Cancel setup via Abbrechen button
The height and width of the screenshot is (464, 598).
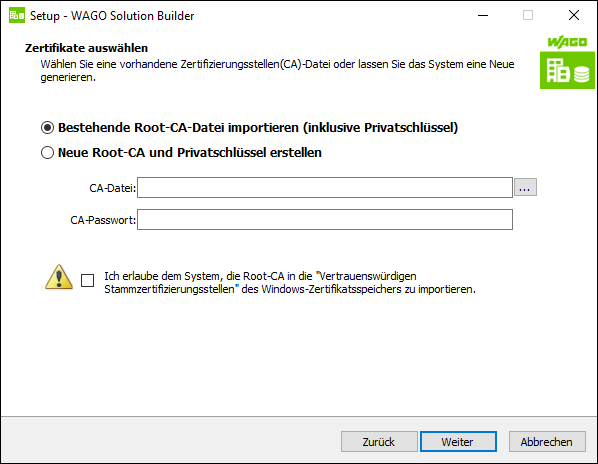coord(547,442)
